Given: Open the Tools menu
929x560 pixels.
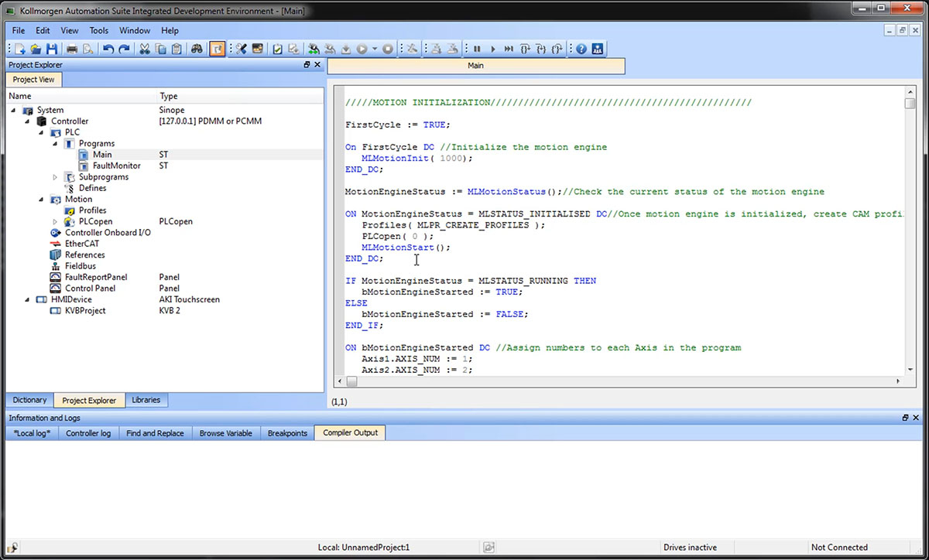Looking at the screenshot, I should 99,31.
